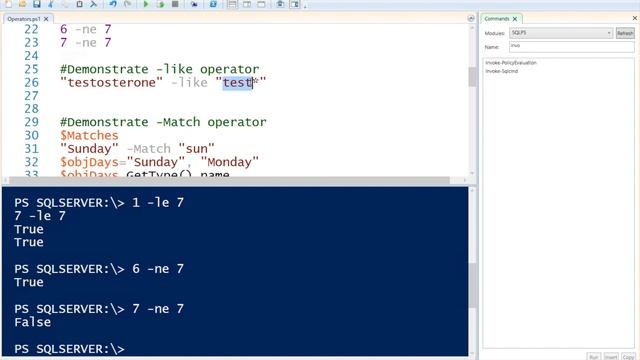Viewport: 640px width, 360px height.
Task: Click the script editor horizontal scrollbar
Action: coord(229,180)
